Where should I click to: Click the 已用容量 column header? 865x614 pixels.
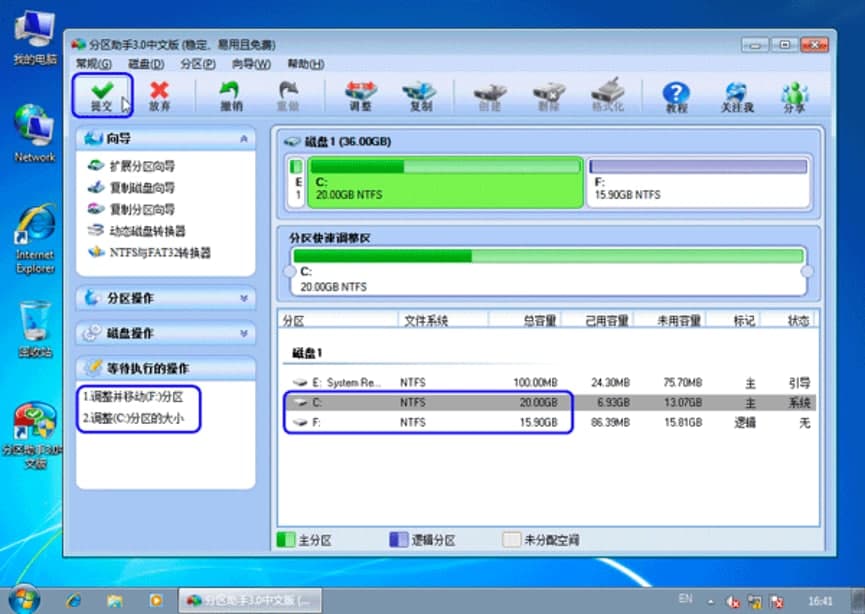coord(598,320)
